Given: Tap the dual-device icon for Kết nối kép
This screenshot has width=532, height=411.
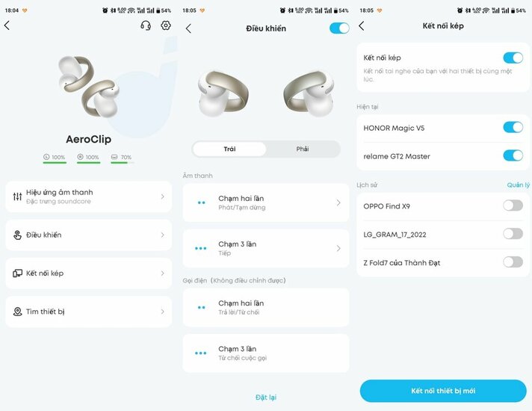Looking at the screenshot, I should point(17,274).
